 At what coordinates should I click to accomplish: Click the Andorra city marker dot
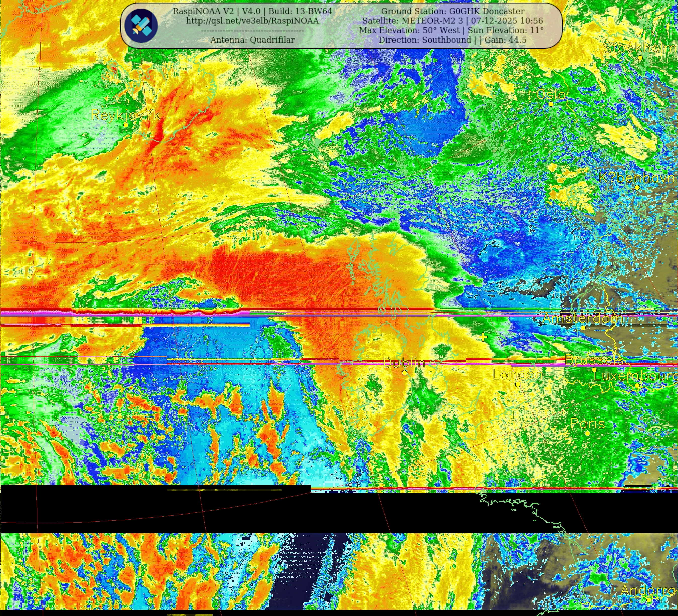tap(649, 600)
